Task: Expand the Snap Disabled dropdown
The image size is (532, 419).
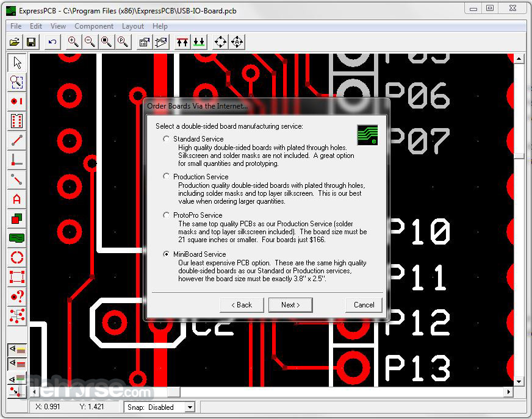Action: tap(190, 407)
